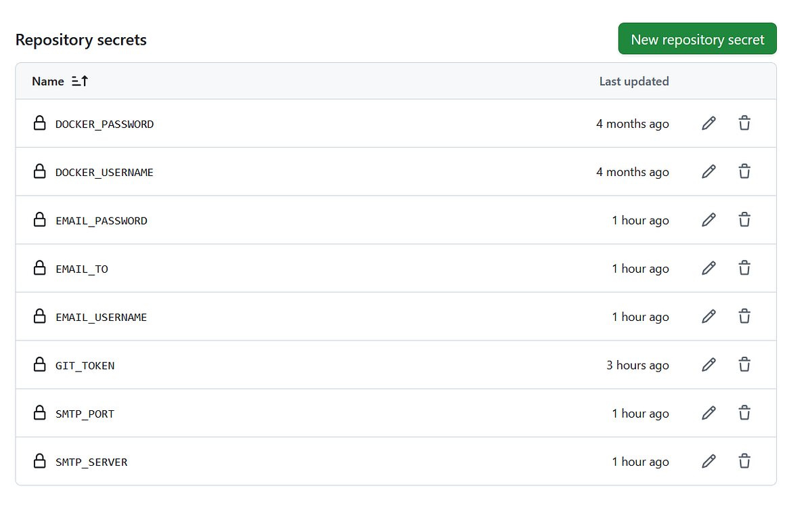The height and width of the screenshot is (505, 812).
Task: Click the DOCKER_USERNAME secret row
Action: click(104, 171)
